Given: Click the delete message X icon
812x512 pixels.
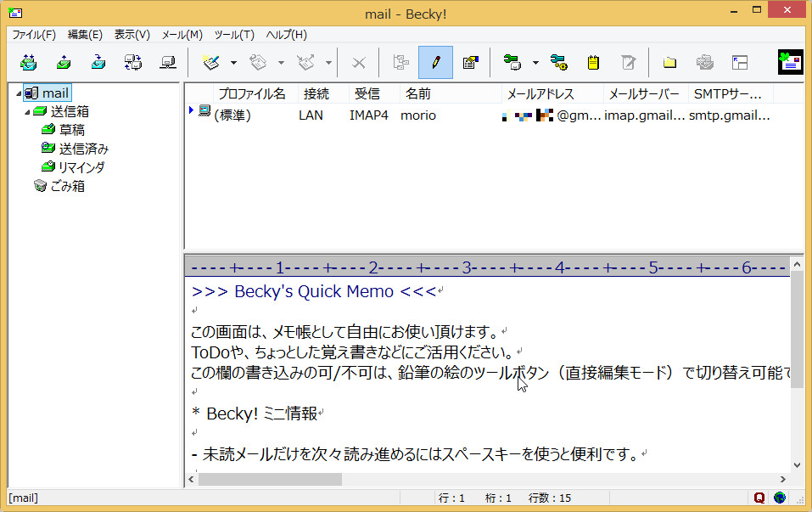Looking at the screenshot, I should pos(358,62).
